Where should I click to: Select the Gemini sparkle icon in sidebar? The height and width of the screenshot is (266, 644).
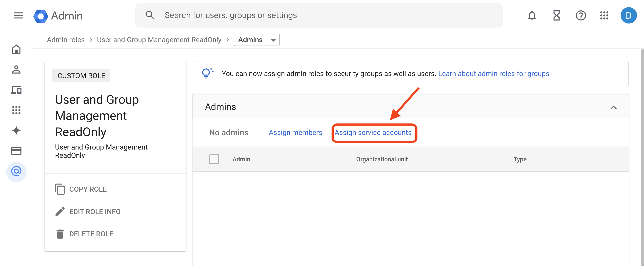(16, 130)
